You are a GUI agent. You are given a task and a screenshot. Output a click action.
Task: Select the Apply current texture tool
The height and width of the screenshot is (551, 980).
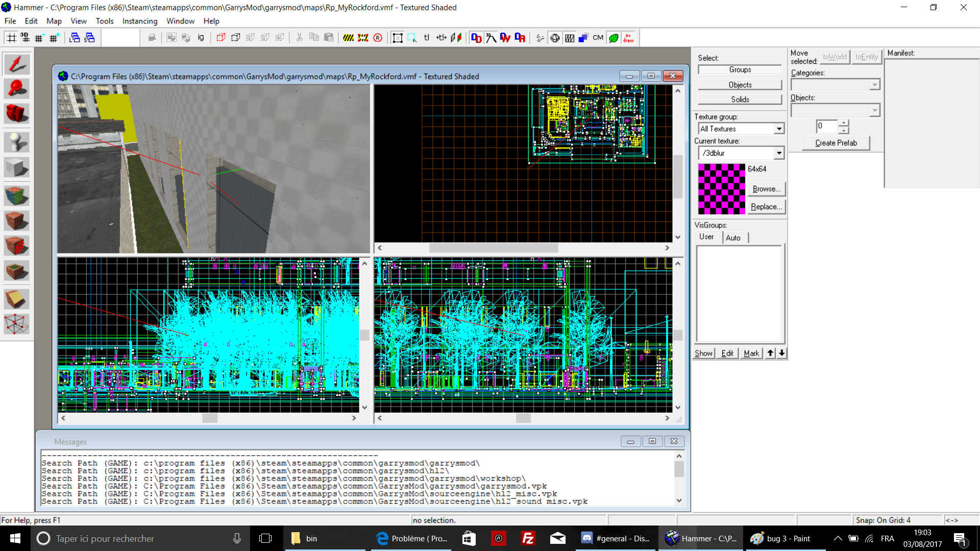tap(16, 221)
